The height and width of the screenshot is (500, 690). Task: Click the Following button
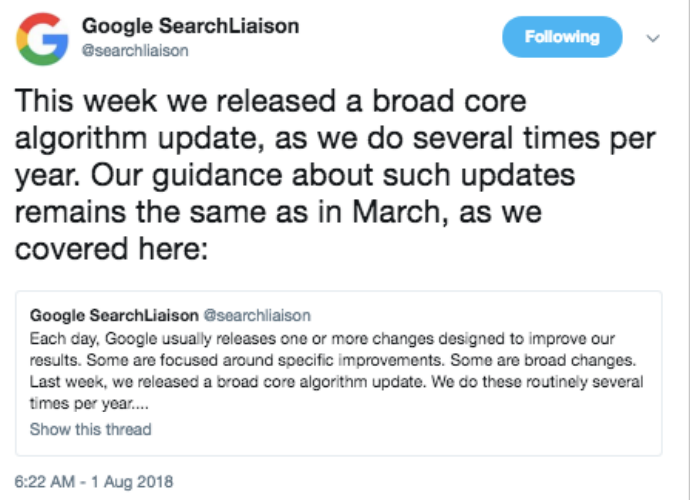click(x=562, y=37)
